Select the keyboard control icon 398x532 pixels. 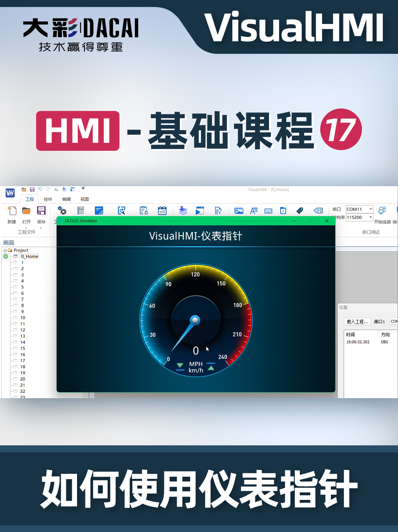click(x=268, y=211)
